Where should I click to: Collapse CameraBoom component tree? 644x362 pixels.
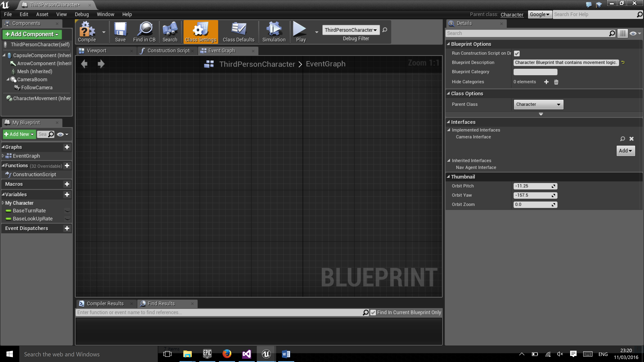(8, 79)
